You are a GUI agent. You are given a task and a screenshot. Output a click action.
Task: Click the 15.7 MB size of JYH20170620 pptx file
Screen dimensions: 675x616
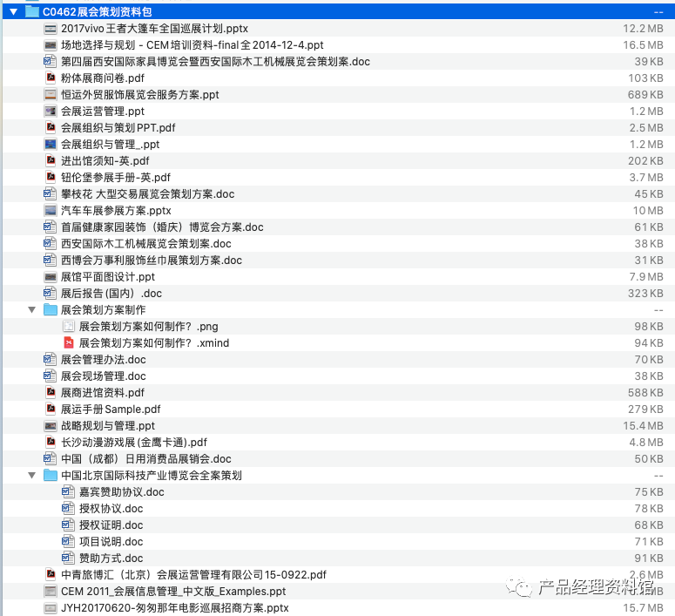[x=643, y=608]
